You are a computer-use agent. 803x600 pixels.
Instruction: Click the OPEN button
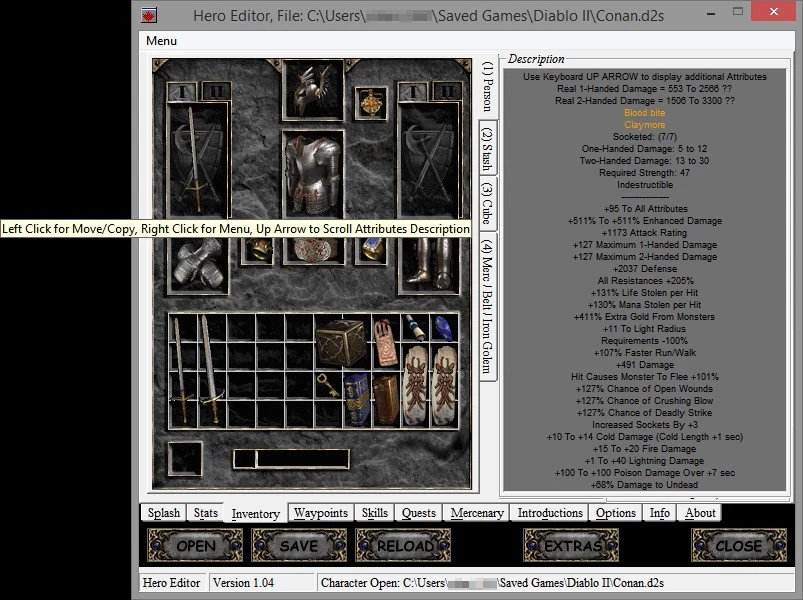tap(196, 546)
